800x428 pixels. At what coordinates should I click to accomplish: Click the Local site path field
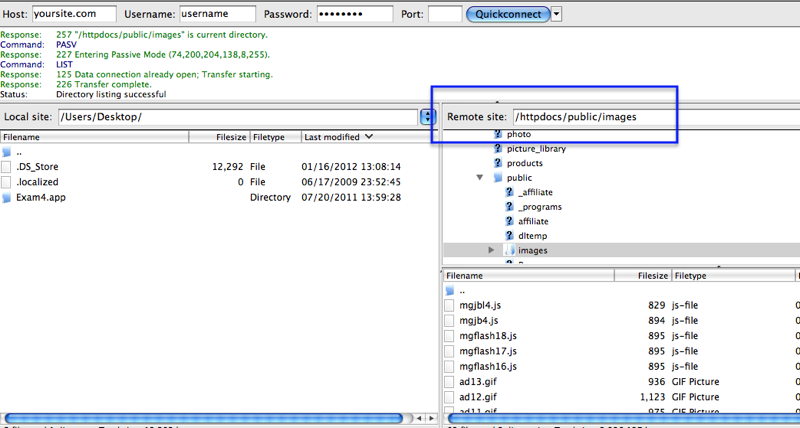238,117
